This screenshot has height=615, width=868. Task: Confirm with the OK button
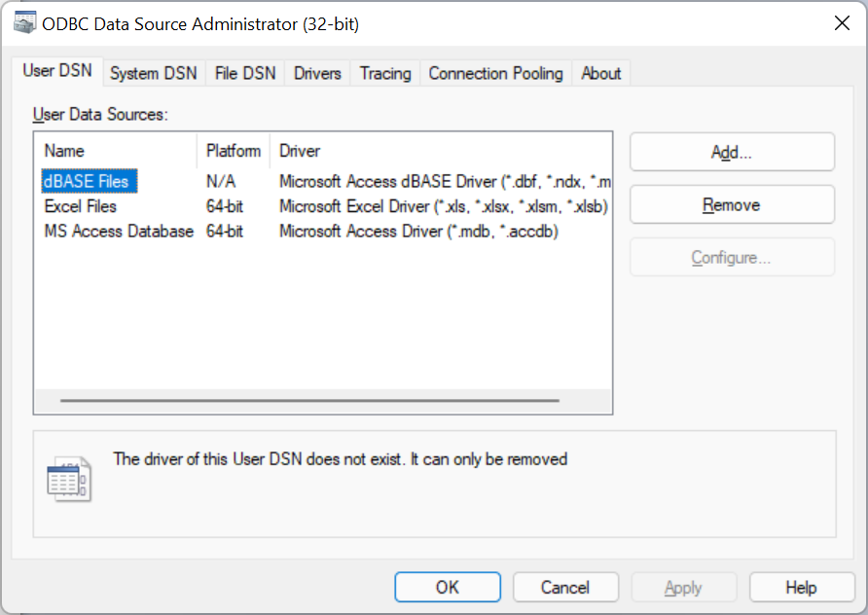coord(448,587)
